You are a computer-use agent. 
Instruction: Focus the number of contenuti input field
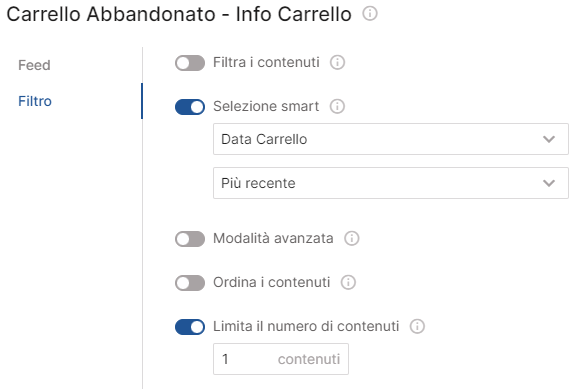(281, 359)
